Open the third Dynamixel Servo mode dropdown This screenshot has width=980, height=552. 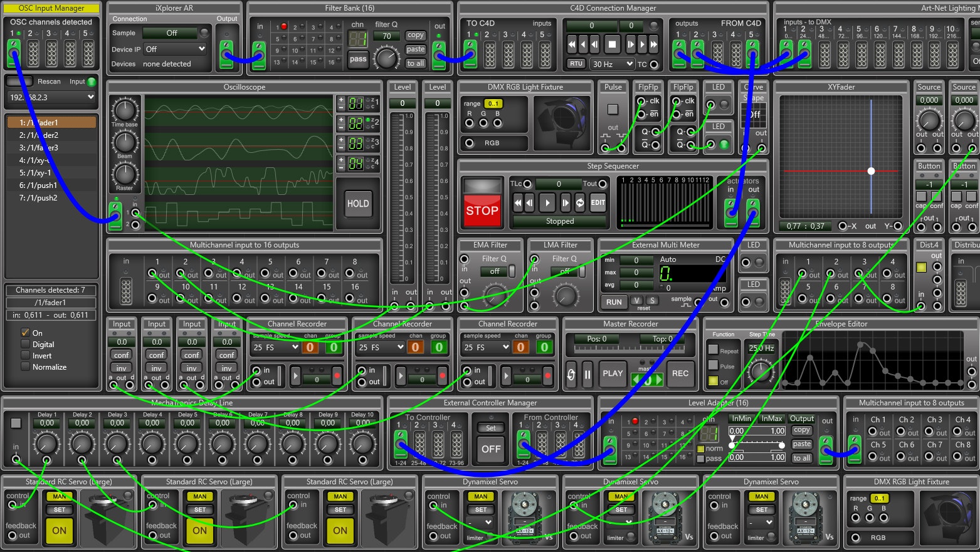coord(762,522)
